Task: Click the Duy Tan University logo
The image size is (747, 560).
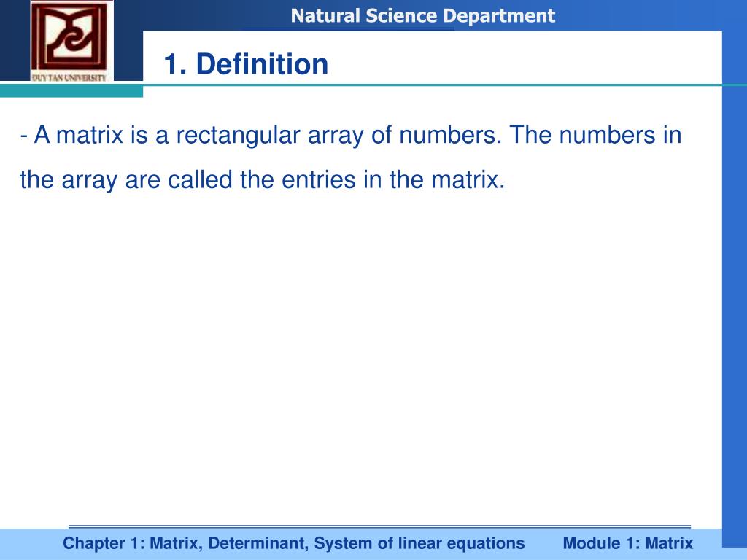Action: pyautogui.click(x=72, y=42)
